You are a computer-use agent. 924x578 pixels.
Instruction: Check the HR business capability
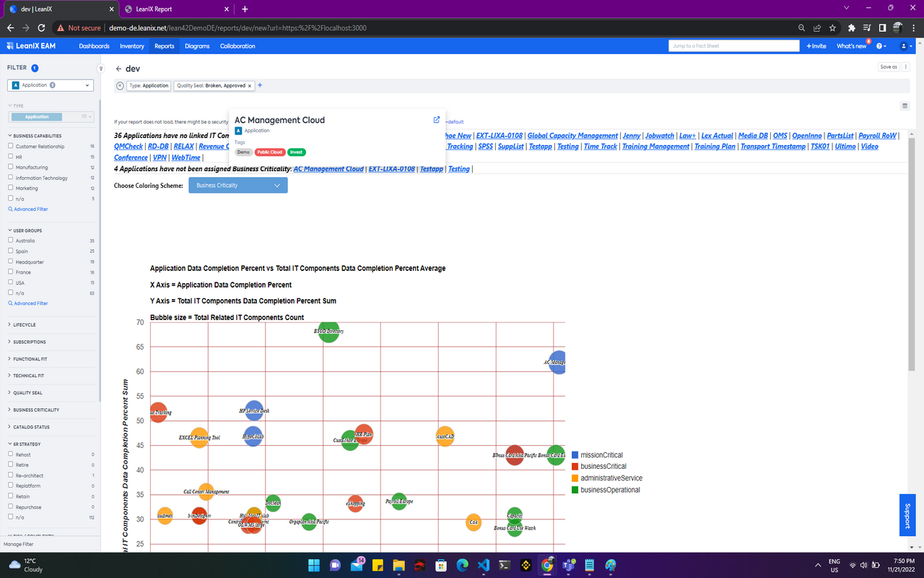click(10, 157)
